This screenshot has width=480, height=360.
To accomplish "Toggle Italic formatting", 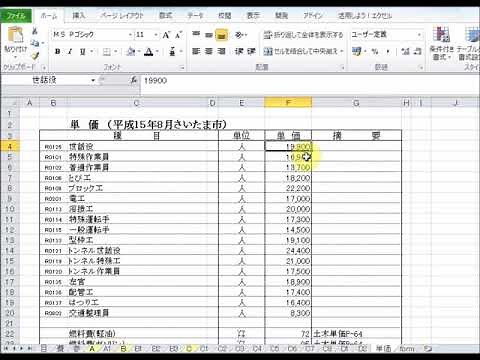I will (70, 52).
